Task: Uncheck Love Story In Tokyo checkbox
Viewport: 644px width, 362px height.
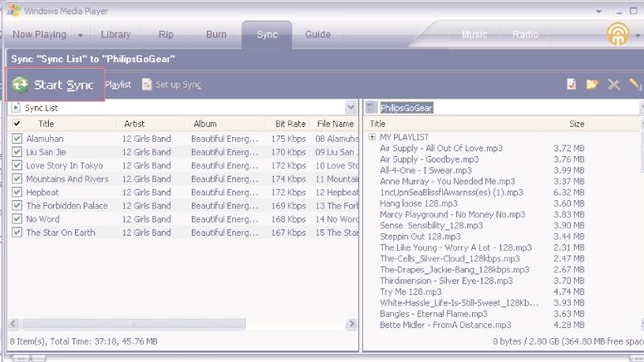Action: pos(17,165)
